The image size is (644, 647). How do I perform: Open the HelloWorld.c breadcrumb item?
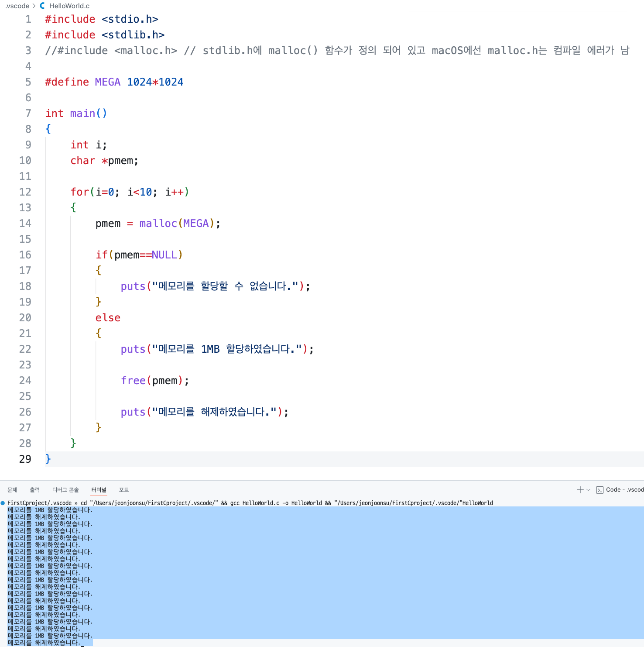click(69, 6)
